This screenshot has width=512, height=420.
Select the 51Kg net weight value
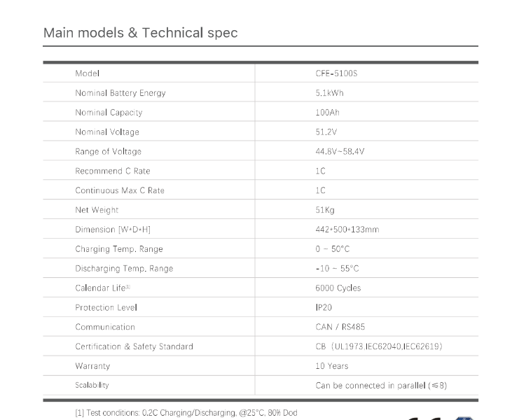coord(325,210)
